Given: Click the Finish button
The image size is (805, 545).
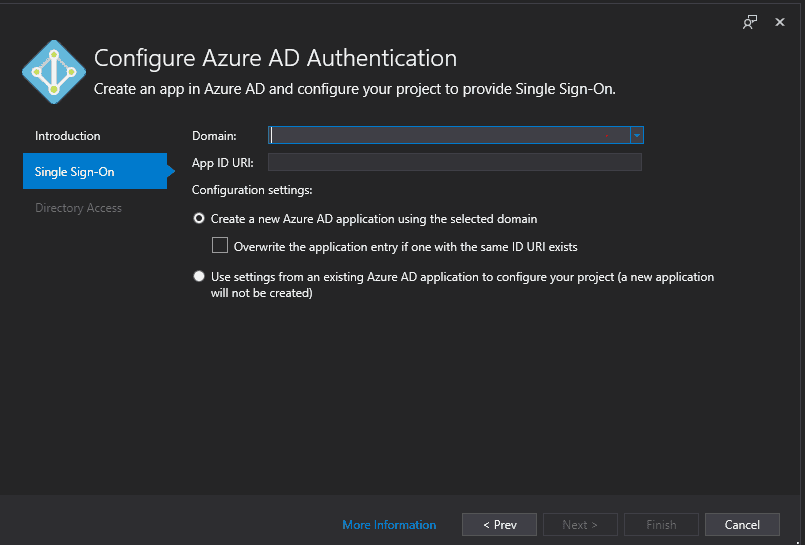Looking at the screenshot, I should [661, 524].
